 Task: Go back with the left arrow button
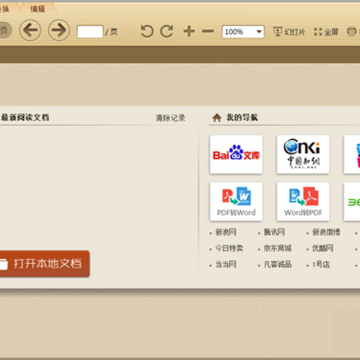(x=30, y=31)
